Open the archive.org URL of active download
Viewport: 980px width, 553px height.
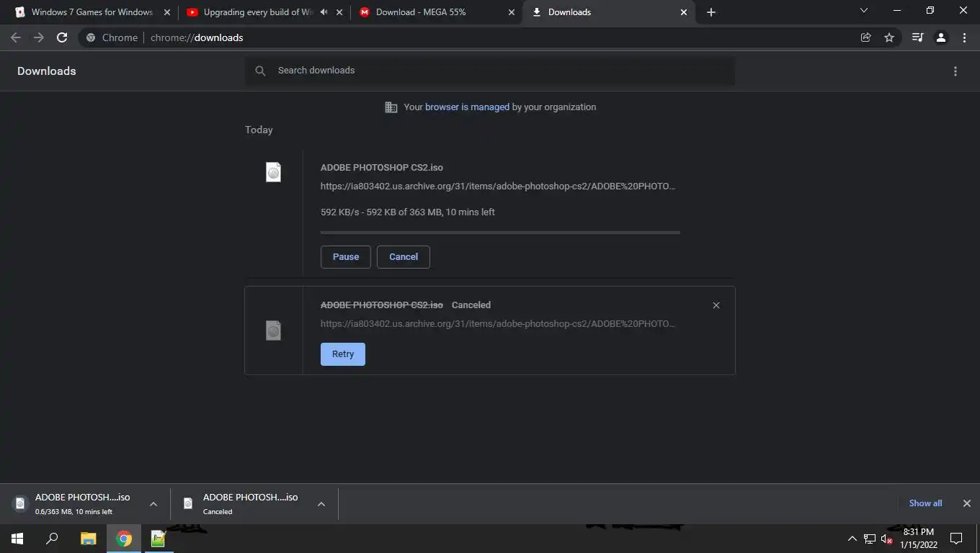[x=498, y=186]
